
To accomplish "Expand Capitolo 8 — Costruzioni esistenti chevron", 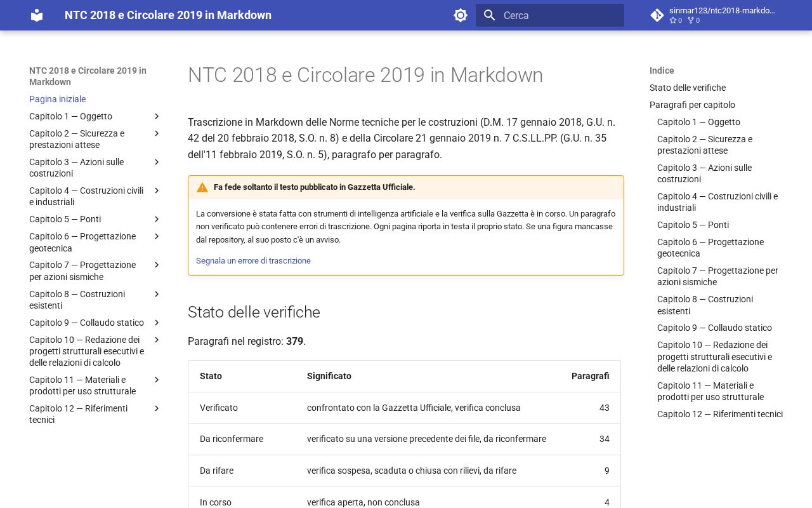I will click(x=157, y=294).
